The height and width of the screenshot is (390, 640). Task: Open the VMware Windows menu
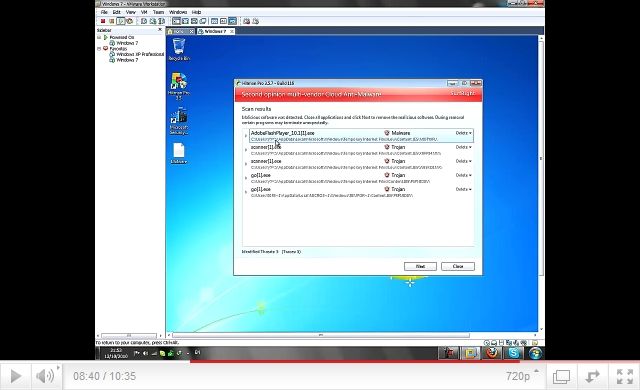click(178, 12)
